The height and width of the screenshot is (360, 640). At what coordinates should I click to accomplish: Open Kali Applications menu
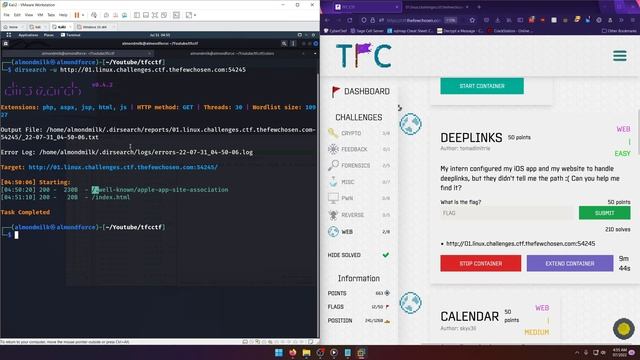pos(28,35)
